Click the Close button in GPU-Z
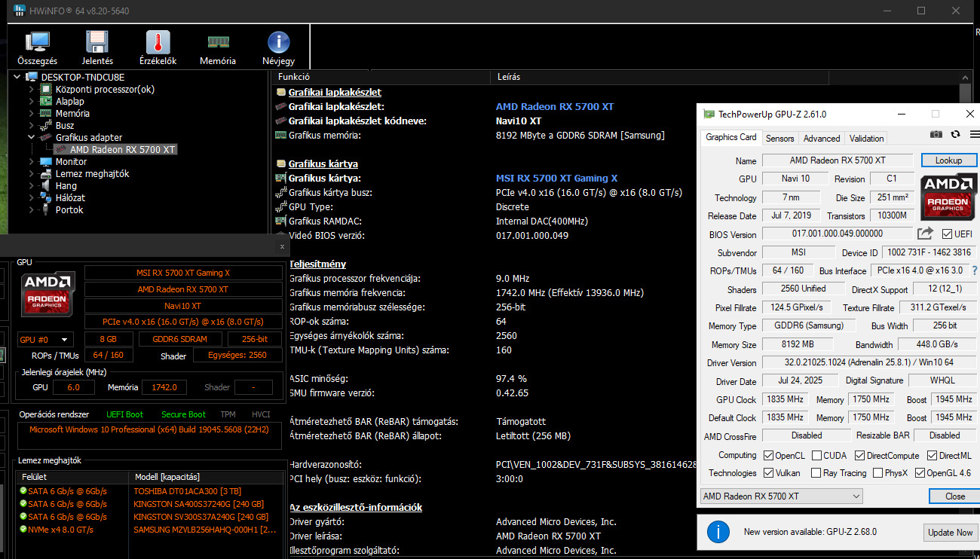 tap(954, 496)
